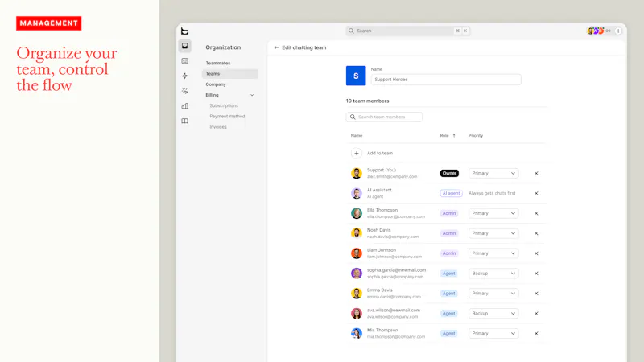
Task: Click the teammate avatars group in the top bar
Action: (x=596, y=31)
